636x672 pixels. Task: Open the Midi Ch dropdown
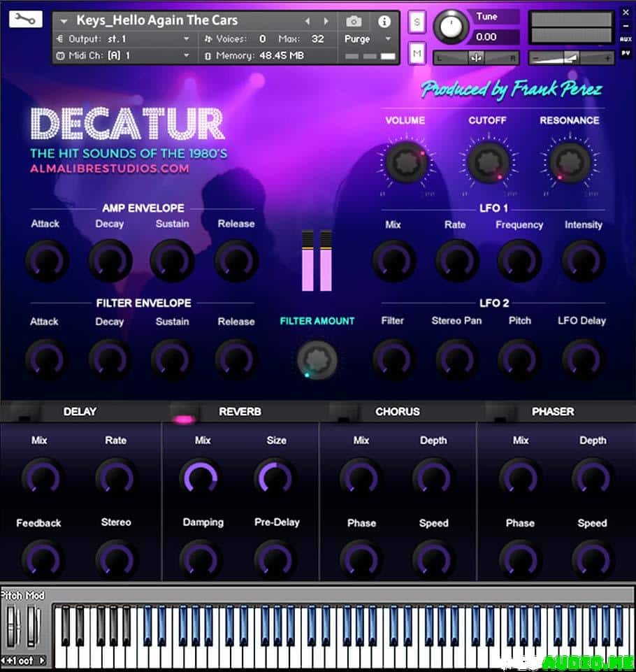click(x=186, y=55)
